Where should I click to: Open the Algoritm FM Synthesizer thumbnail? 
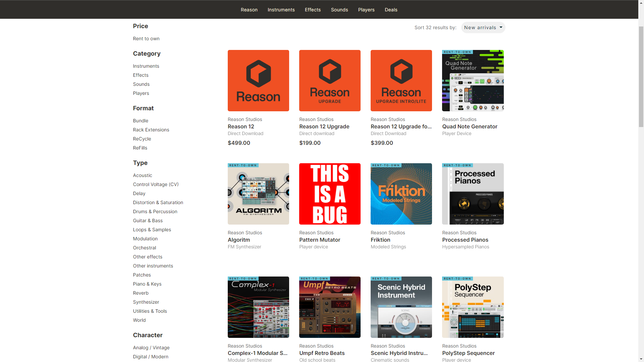pos(258,194)
